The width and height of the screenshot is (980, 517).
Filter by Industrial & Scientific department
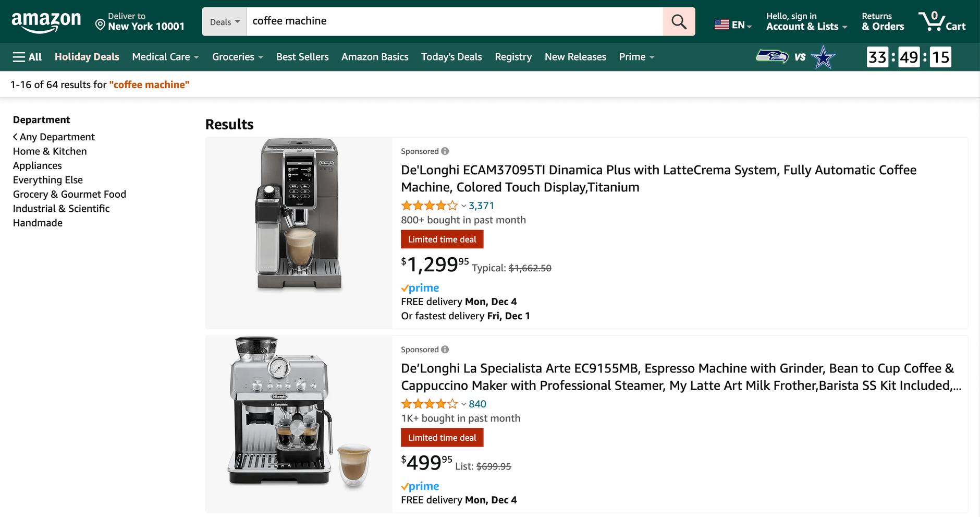pyautogui.click(x=62, y=209)
